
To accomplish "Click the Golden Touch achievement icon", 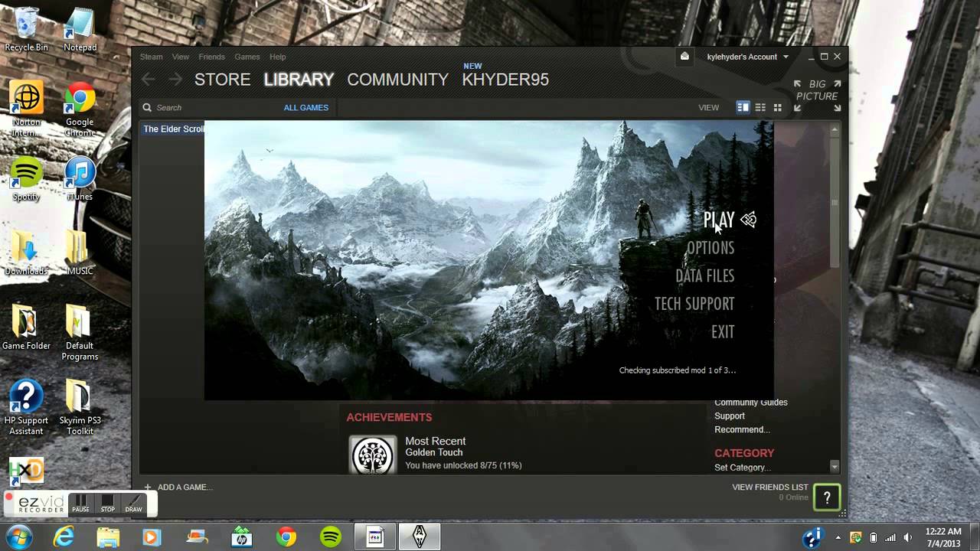I will [373, 455].
